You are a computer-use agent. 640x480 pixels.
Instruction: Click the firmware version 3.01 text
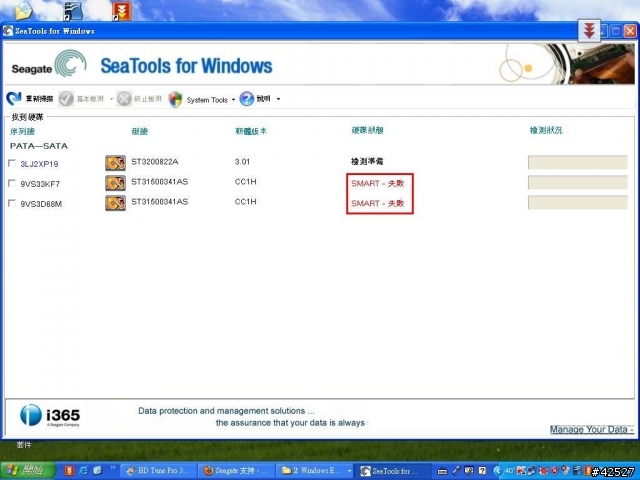(242, 162)
